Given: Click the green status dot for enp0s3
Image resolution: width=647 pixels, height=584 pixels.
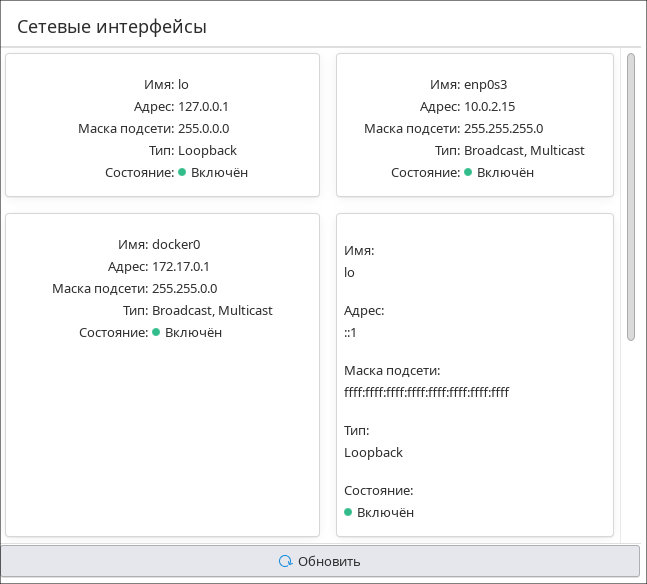Looking at the screenshot, I should (x=468, y=173).
